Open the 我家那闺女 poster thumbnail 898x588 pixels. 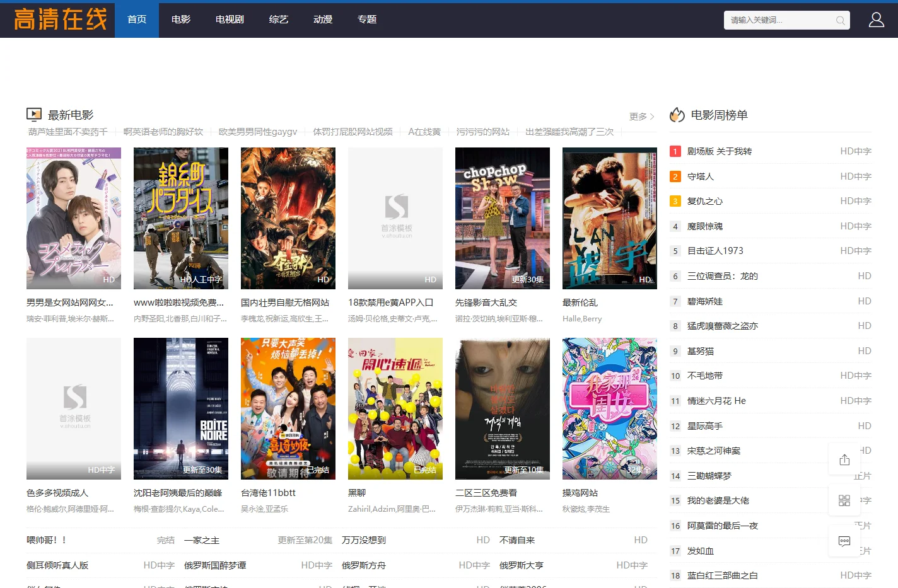tap(610, 408)
